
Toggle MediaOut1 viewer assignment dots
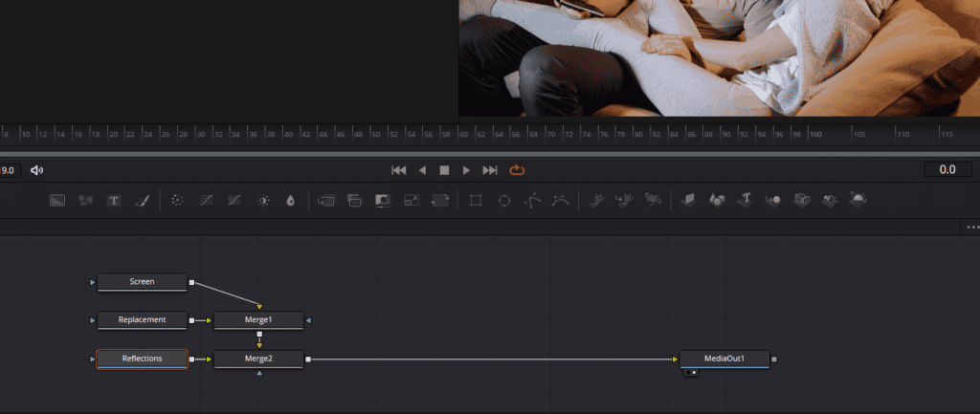691,372
